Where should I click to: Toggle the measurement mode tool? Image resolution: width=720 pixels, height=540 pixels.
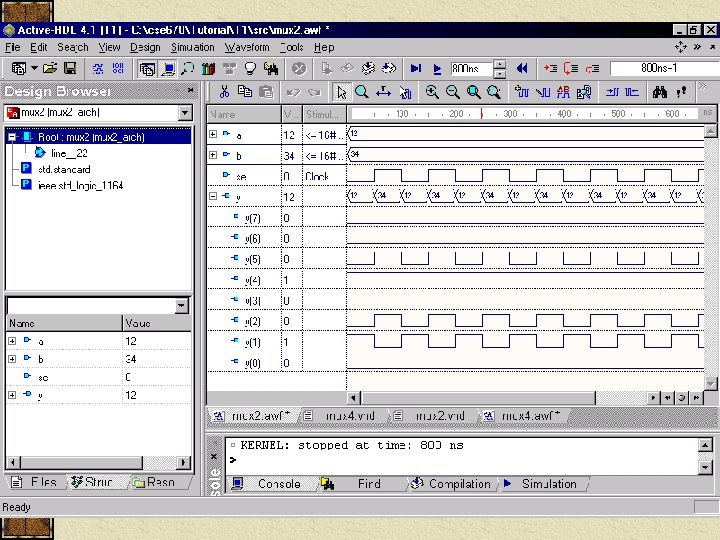point(383,92)
